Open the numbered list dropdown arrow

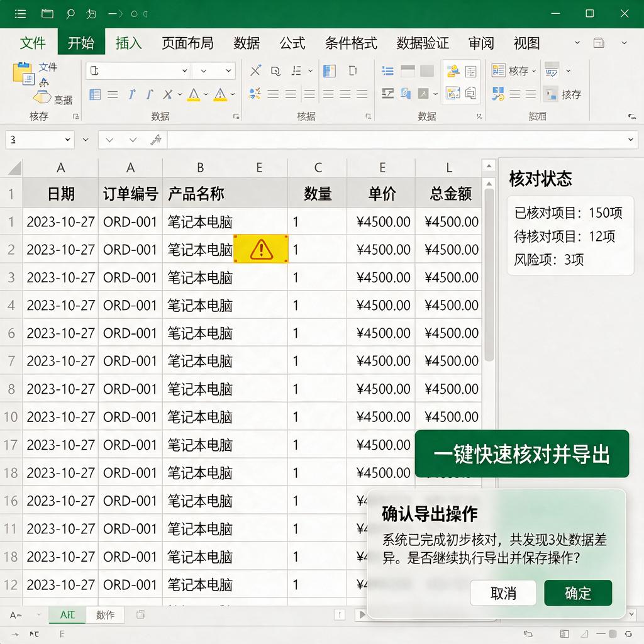(310, 70)
